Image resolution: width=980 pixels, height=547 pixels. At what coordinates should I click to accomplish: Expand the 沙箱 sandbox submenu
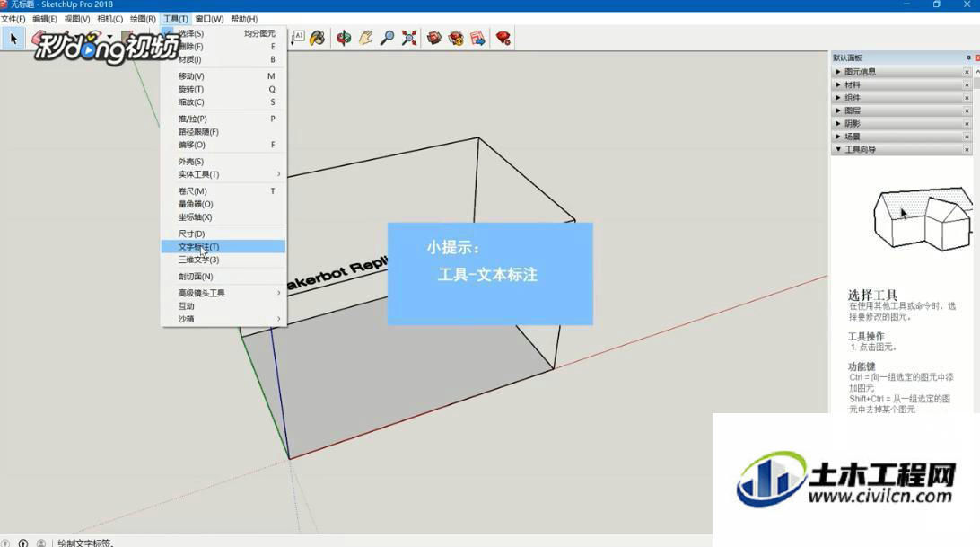(x=223, y=319)
